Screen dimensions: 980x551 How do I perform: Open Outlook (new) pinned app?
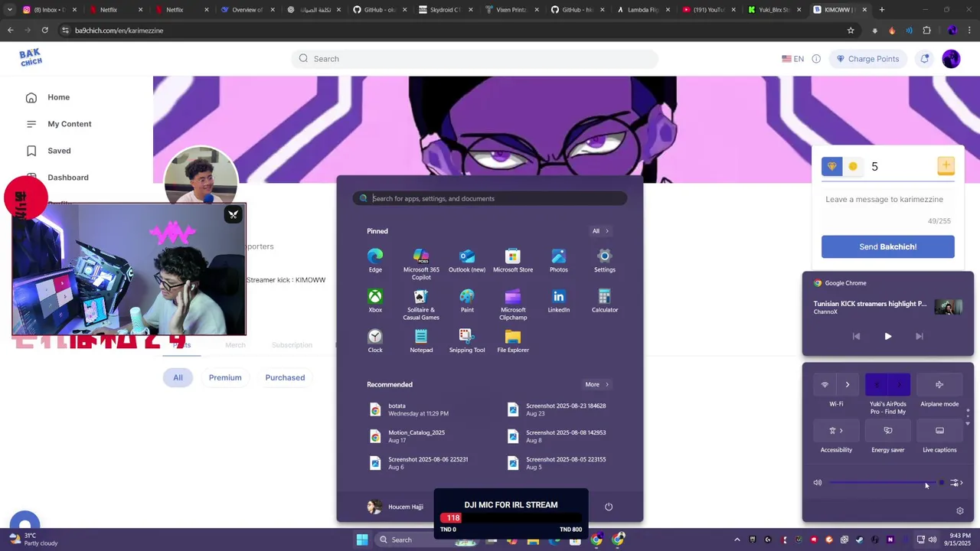click(467, 260)
